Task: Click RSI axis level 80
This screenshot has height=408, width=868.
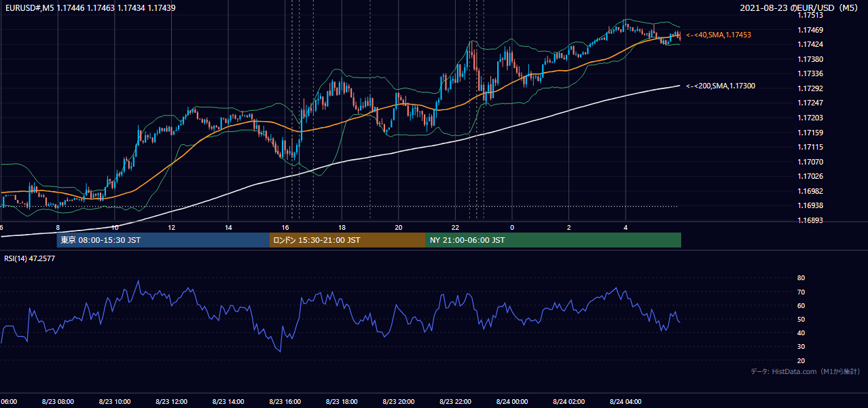Action: [x=801, y=278]
